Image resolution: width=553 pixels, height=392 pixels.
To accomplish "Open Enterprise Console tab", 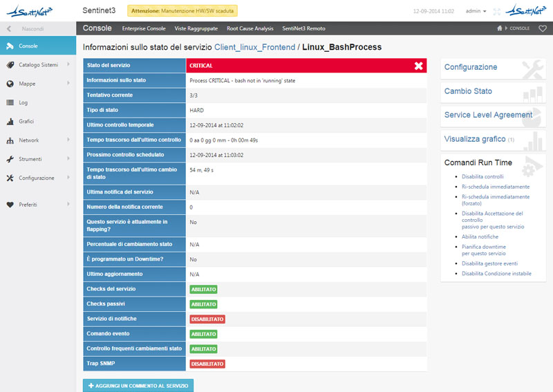I will coord(144,28).
